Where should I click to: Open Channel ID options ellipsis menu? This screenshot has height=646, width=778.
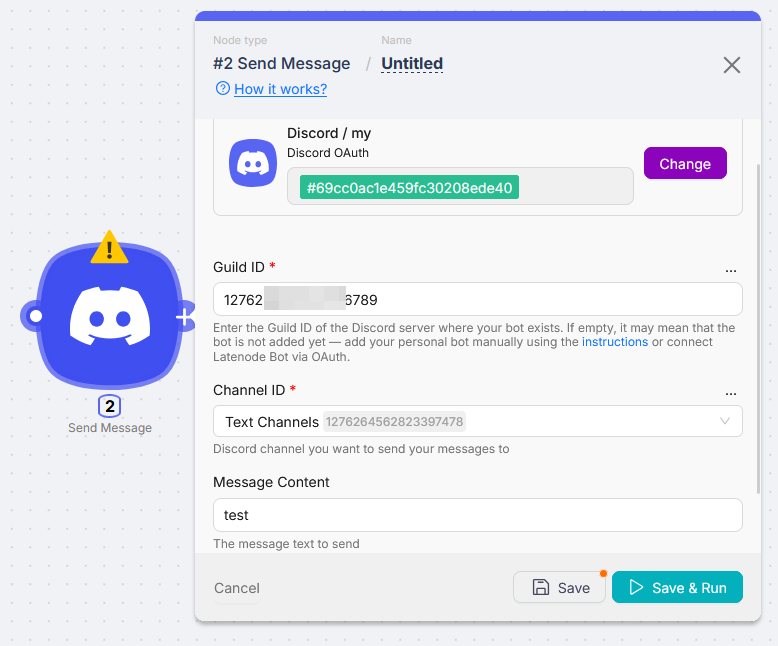click(x=730, y=391)
